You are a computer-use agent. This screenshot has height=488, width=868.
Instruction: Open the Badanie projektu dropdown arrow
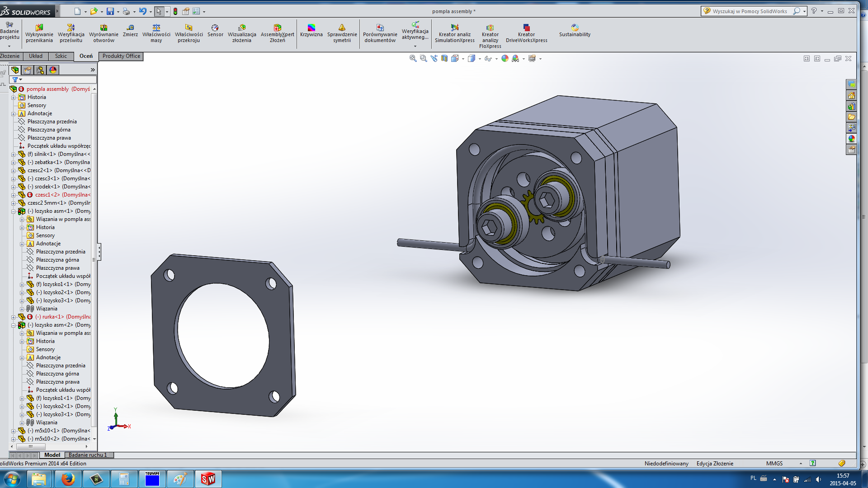[9, 46]
